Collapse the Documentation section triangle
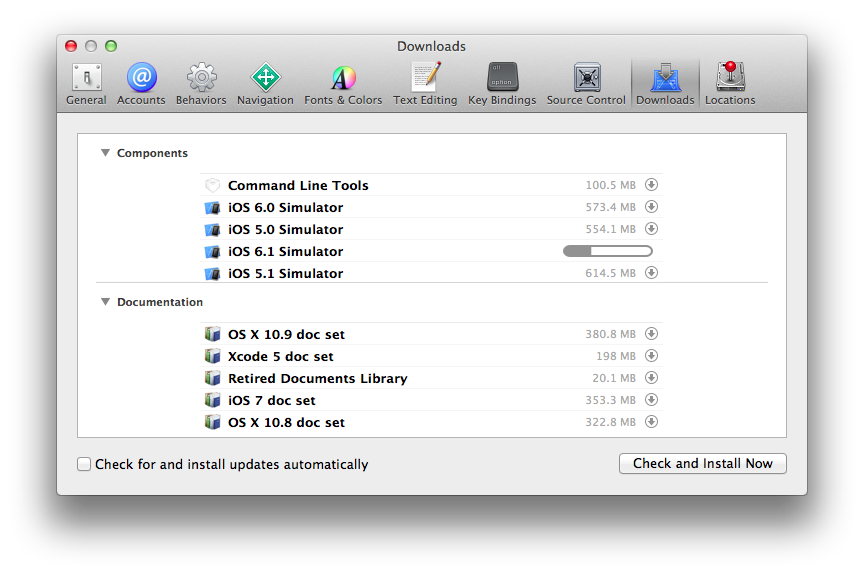Screen dimensions: 864x574 point(105,302)
